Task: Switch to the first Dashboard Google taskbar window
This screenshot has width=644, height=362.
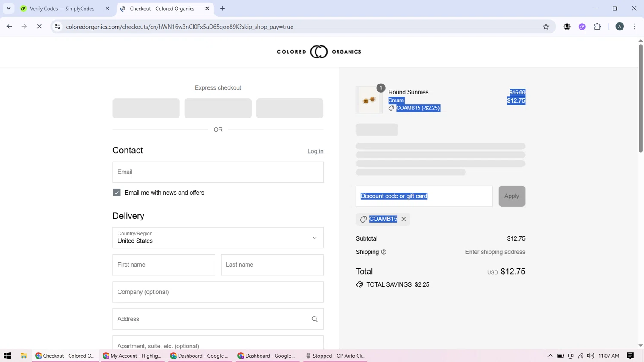Action: 200,356
